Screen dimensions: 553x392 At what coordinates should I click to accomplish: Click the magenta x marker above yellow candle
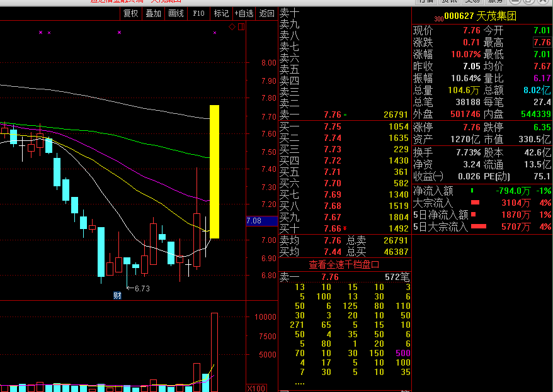(215, 33)
